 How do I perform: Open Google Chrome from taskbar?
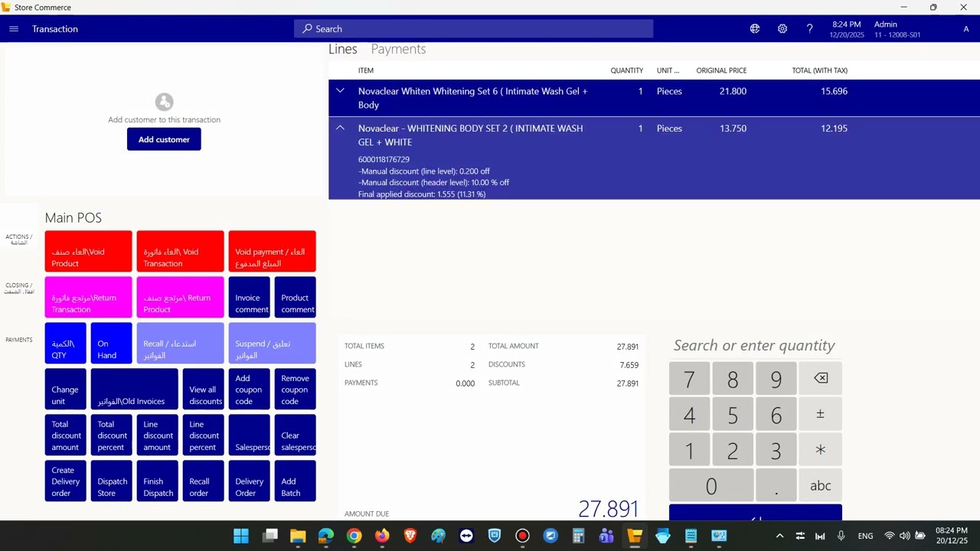(x=354, y=536)
